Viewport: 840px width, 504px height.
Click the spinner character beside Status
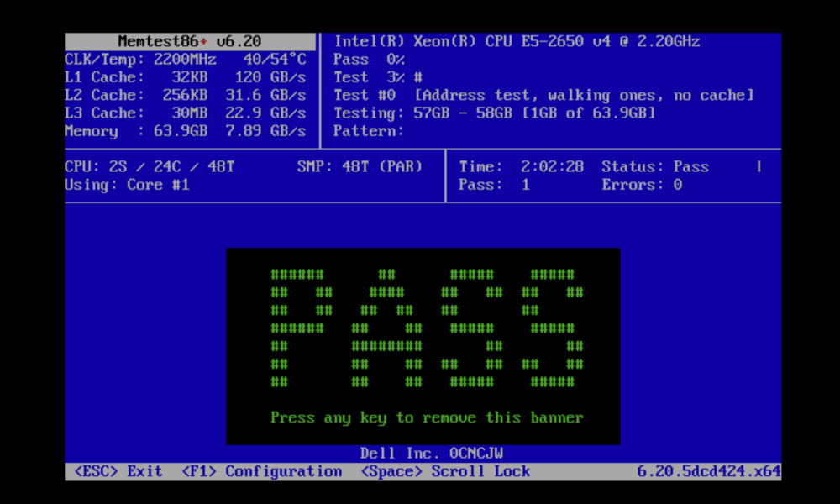click(759, 166)
